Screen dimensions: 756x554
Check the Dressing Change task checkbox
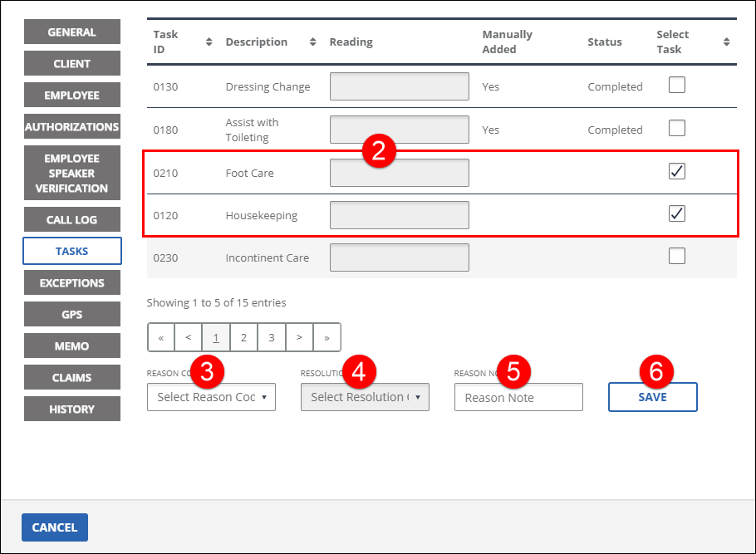(677, 85)
